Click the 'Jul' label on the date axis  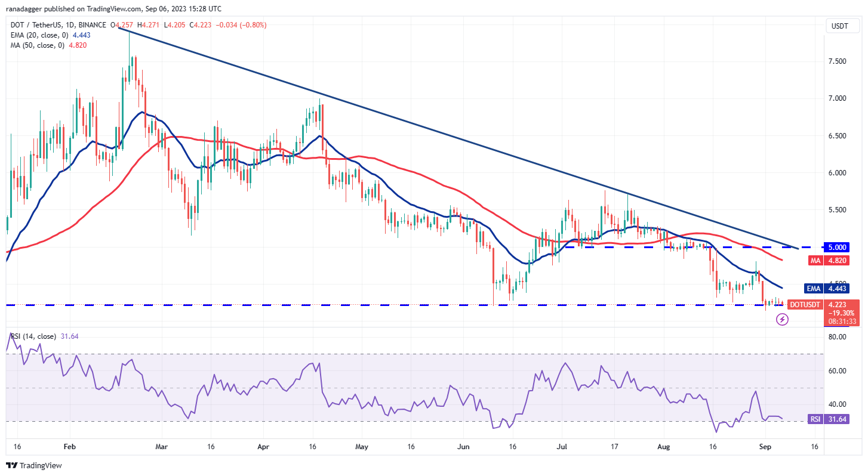[x=561, y=446]
